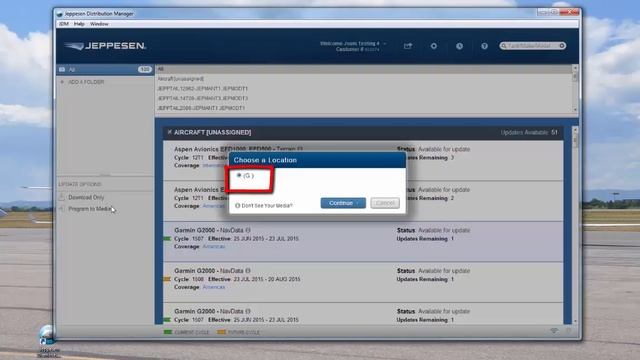
Task: Click scroll-down arrow of the aircraft list scrollbar
Action: 575,110
